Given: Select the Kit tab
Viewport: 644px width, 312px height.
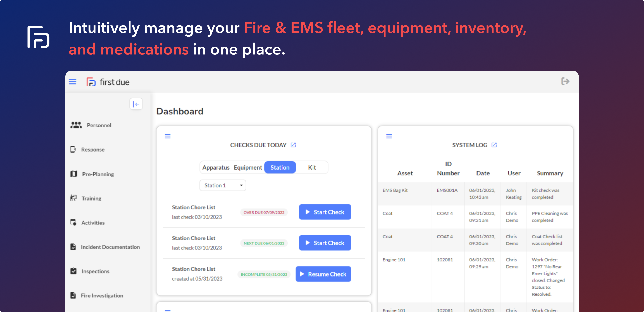Looking at the screenshot, I should [x=312, y=168].
